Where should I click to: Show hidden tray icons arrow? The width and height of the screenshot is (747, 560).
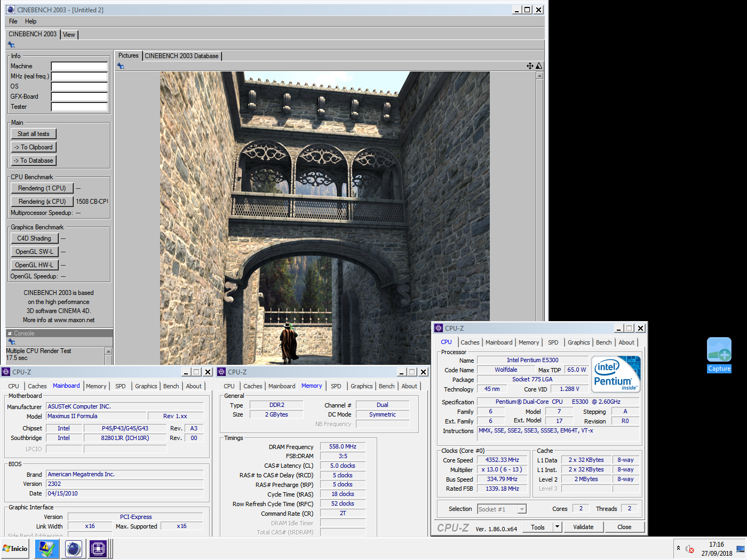678,548
